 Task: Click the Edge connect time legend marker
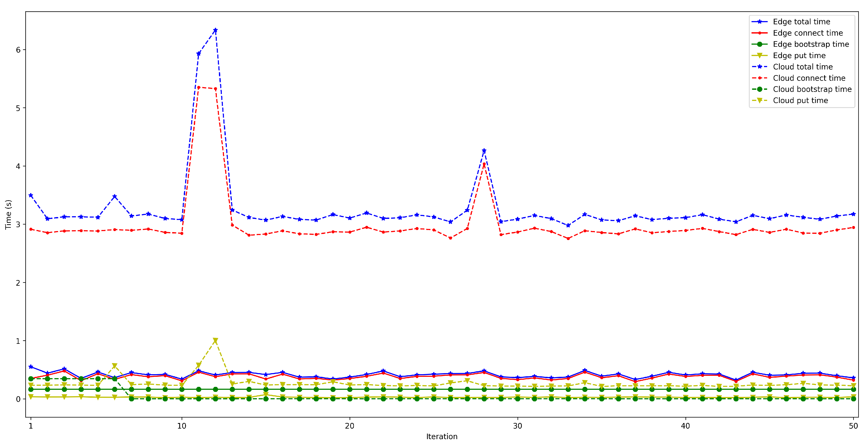[759, 33]
